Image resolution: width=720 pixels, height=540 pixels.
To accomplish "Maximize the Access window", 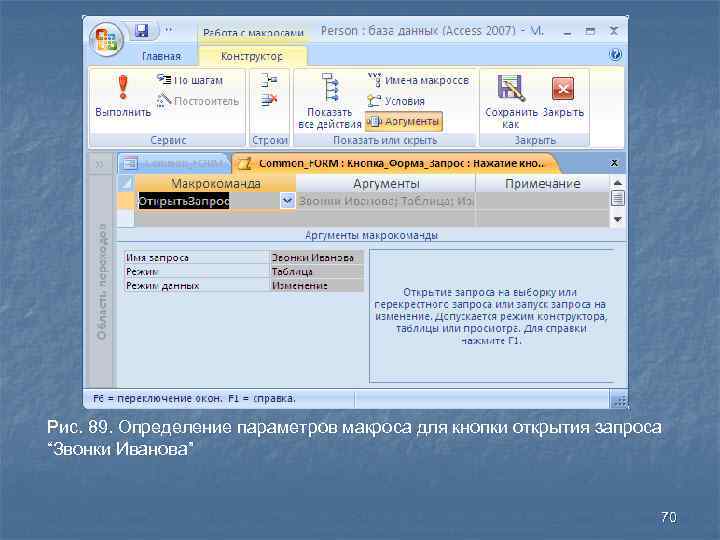I will click(x=590, y=31).
